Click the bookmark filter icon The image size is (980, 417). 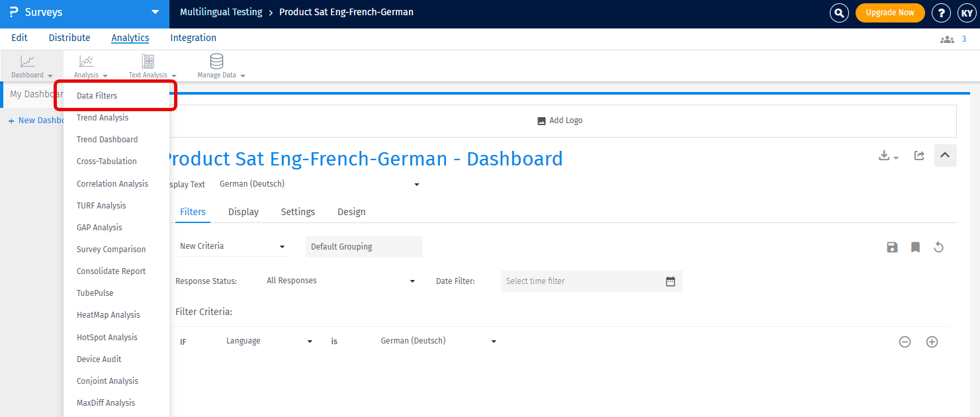coord(915,248)
